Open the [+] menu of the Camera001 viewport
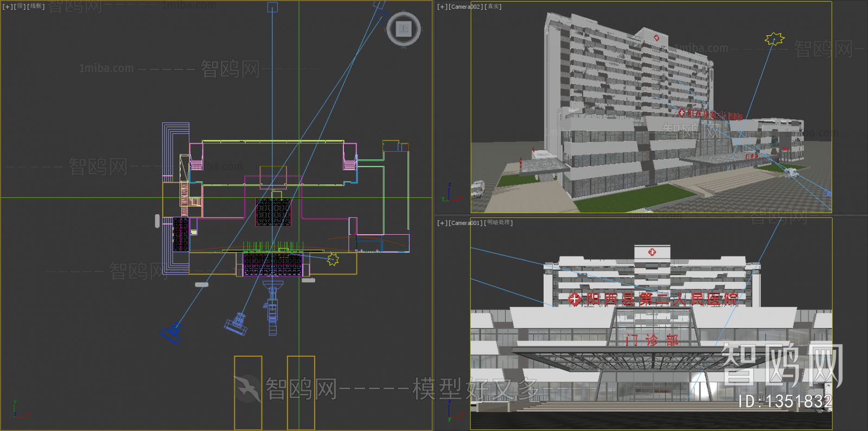This screenshot has width=868, height=431. point(442,223)
